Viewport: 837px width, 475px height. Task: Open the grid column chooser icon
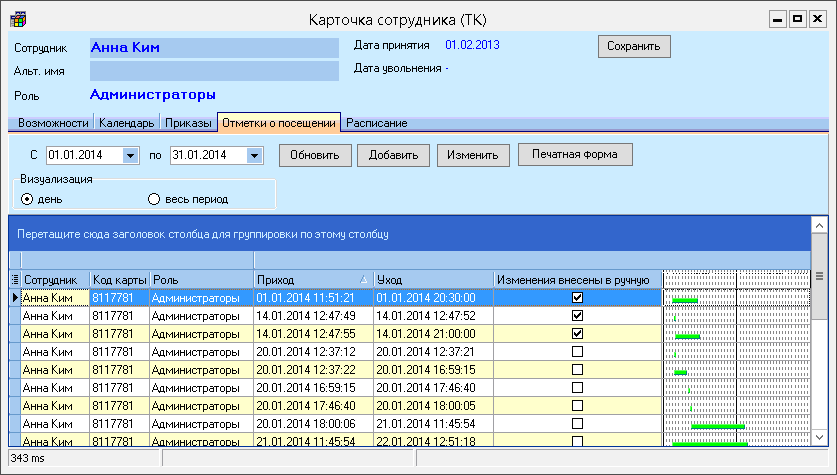[15, 279]
